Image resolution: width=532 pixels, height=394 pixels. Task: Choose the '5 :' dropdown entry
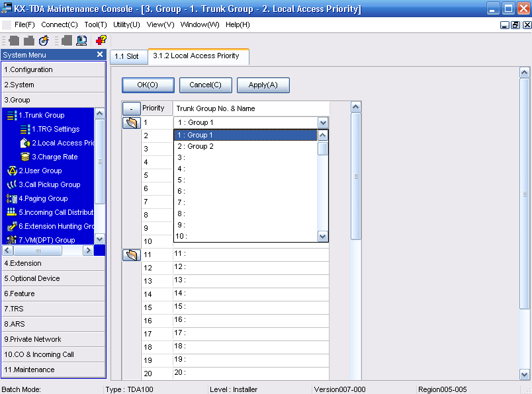(245, 180)
